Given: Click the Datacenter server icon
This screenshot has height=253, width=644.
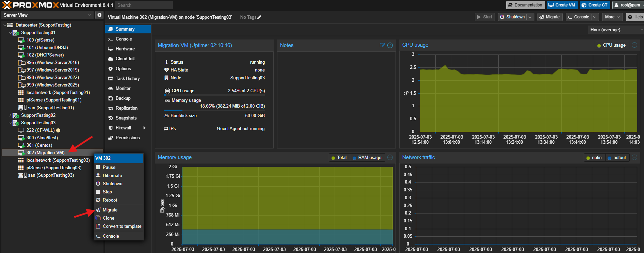Looking at the screenshot, I should [x=10, y=25].
